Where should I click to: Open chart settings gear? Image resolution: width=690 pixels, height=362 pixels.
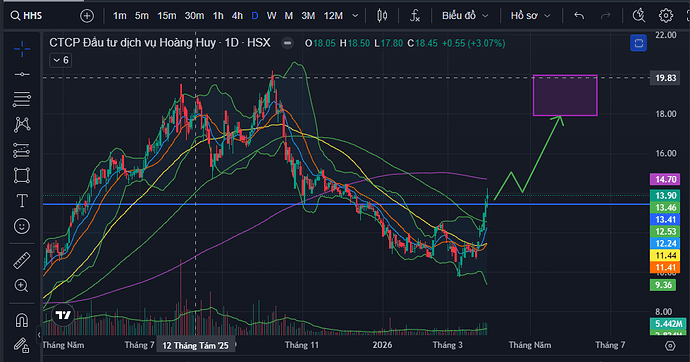tap(666, 16)
